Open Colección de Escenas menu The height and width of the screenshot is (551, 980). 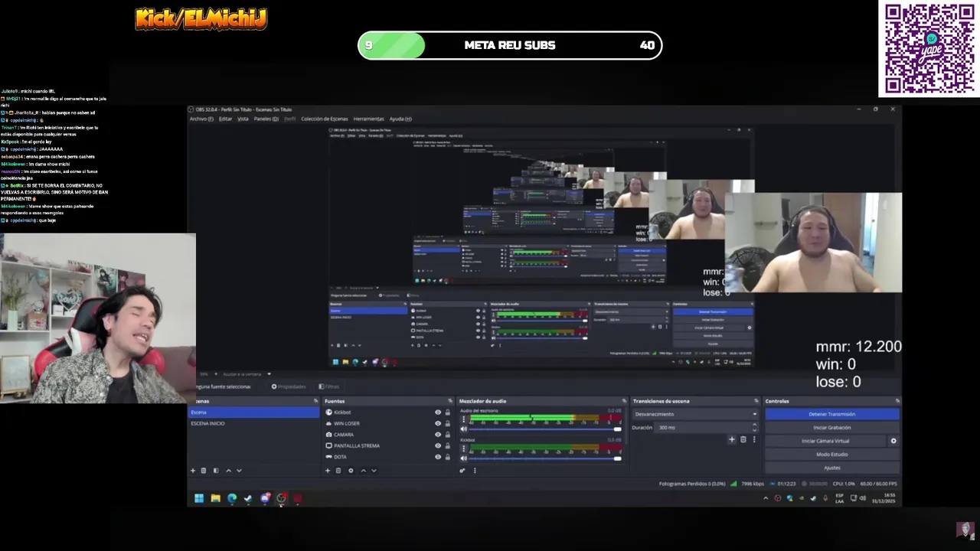coord(325,119)
